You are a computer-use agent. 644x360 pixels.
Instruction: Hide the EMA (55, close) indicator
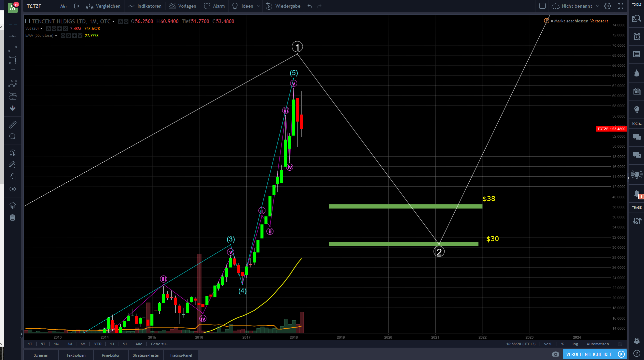(x=63, y=36)
